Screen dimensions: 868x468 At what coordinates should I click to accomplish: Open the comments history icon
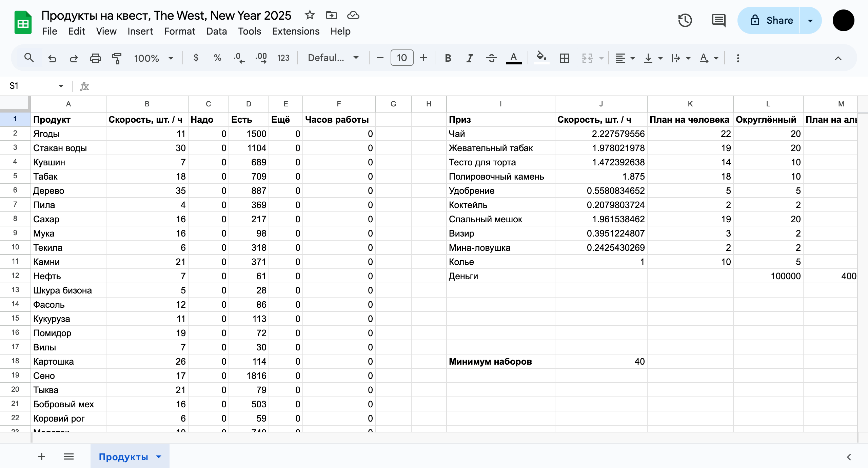click(x=718, y=20)
